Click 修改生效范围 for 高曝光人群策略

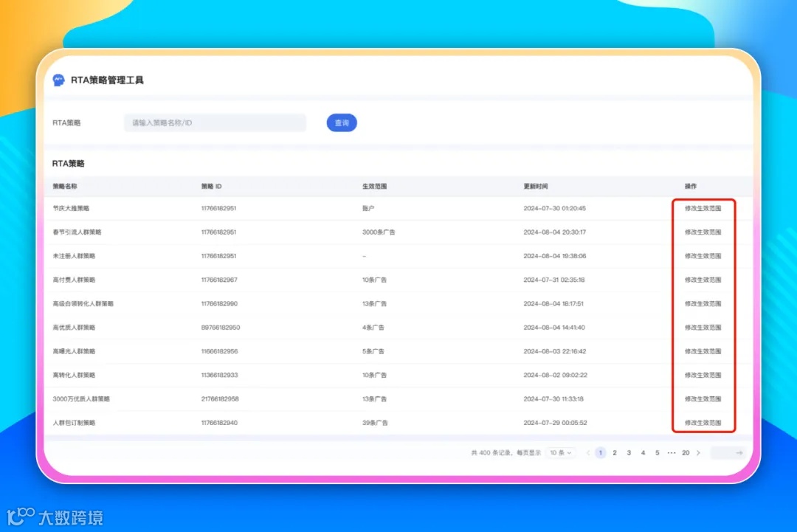click(703, 352)
